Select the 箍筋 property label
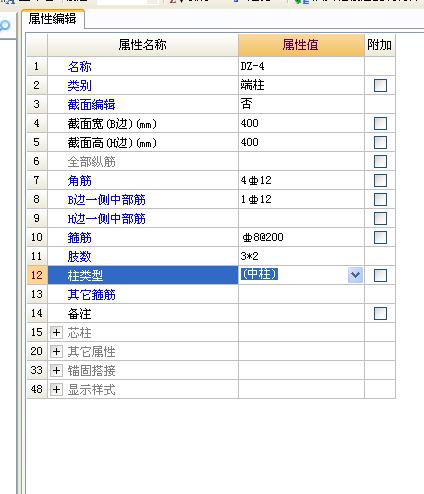The width and height of the screenshot is (424, 494). click(x=79, y=238)
